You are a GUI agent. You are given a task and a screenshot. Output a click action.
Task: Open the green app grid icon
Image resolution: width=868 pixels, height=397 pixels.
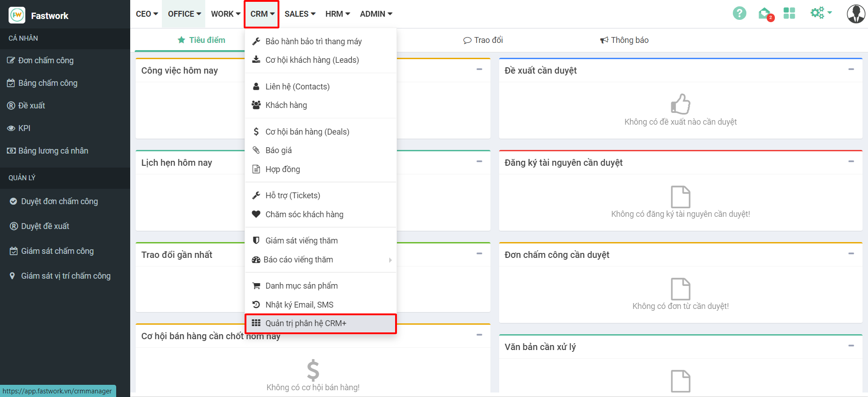tap(789, 14)
